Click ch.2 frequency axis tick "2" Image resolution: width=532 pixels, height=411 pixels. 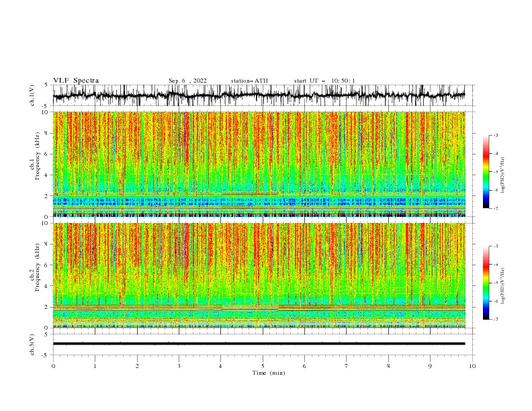(47, 307)
